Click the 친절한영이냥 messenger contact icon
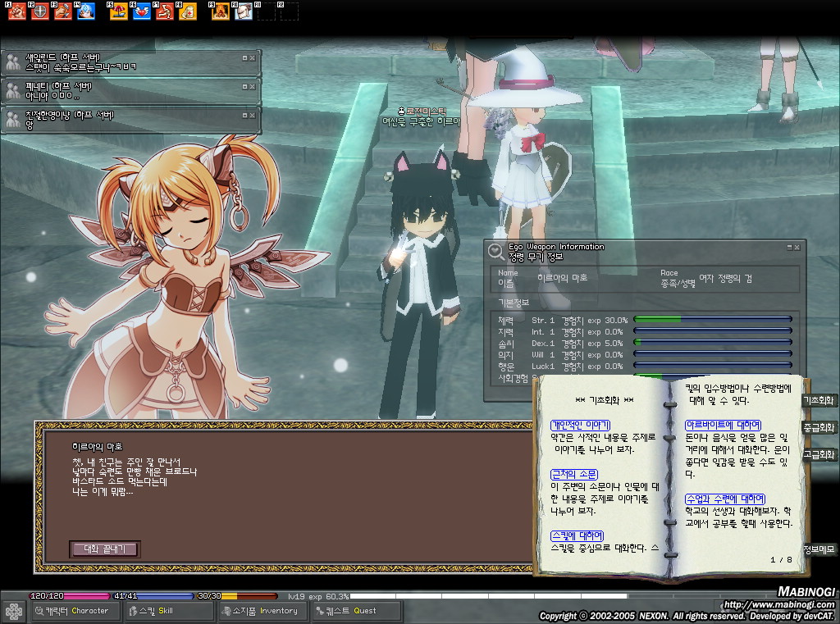The image size is (840, 624). tap(13, 120)
